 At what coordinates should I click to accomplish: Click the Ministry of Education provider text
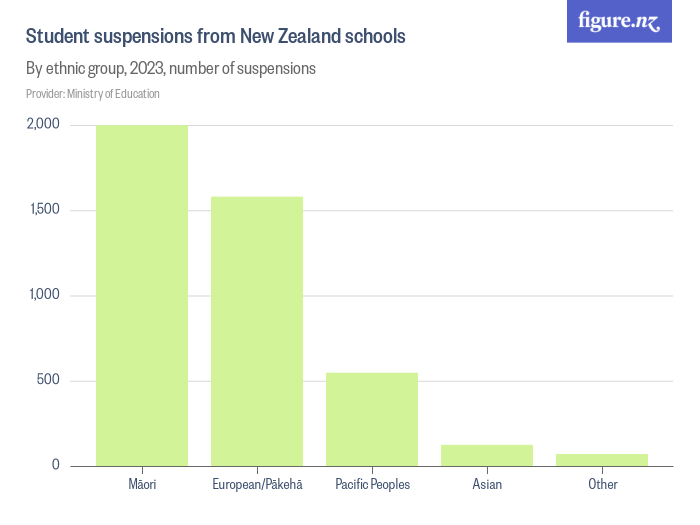[x=93, y=94]
